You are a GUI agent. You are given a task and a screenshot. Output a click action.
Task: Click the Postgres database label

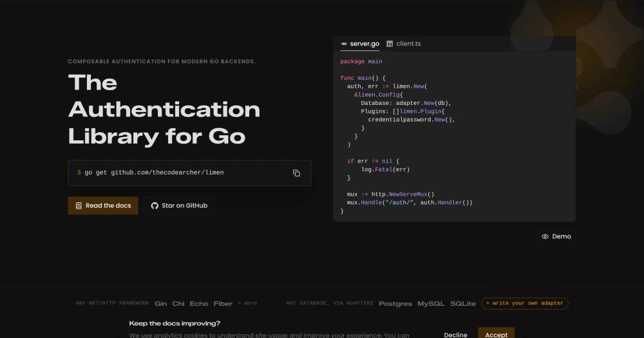coord(395,303)
